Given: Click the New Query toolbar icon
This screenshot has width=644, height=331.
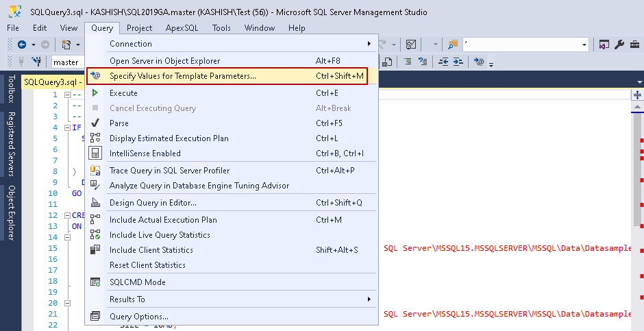Looking at the screenshot, I should tap(66, 45).
